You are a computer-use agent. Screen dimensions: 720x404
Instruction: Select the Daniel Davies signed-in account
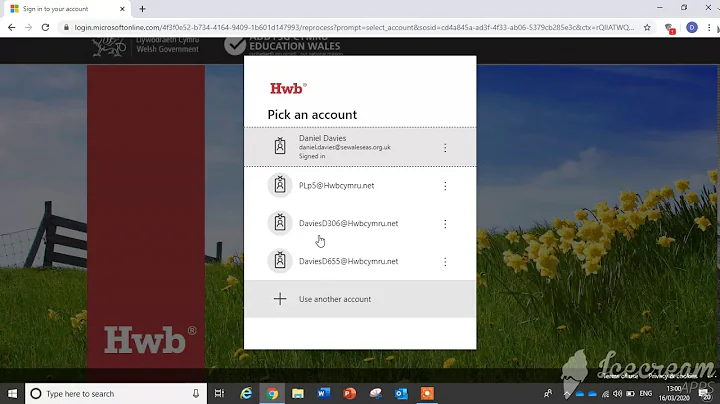360,147
